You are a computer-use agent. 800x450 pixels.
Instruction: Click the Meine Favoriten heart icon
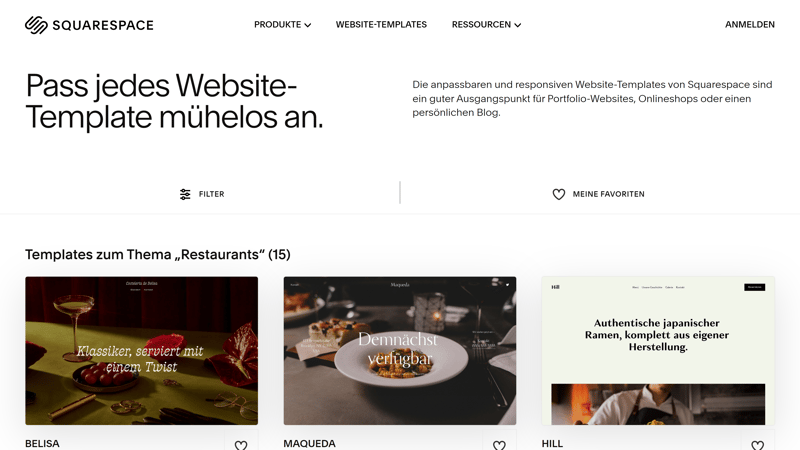pos(559,194)
